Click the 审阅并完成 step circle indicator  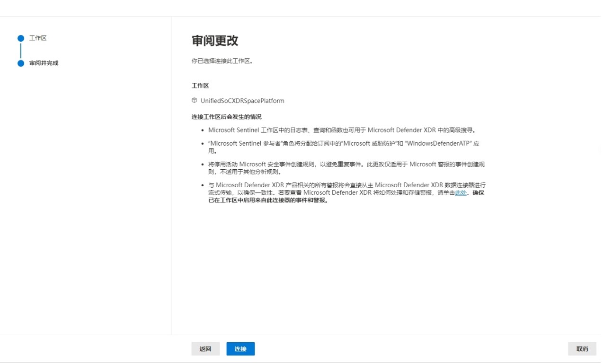click(21, 63)
